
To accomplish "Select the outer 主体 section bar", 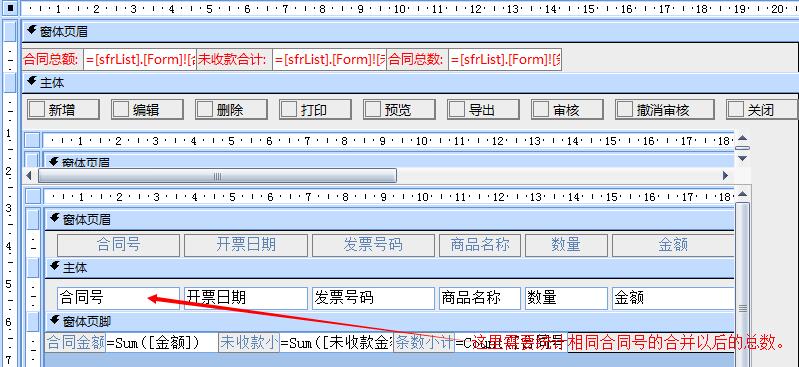I will [410, 83].
